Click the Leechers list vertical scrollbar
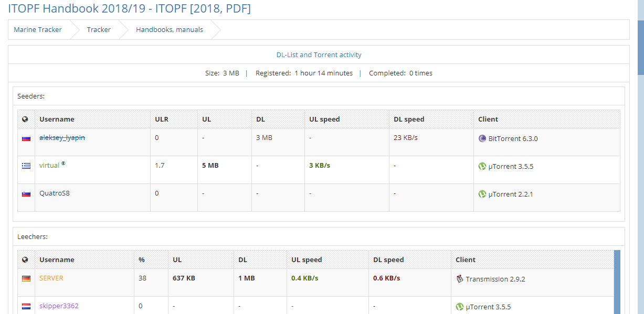 [x=617, y=282]
